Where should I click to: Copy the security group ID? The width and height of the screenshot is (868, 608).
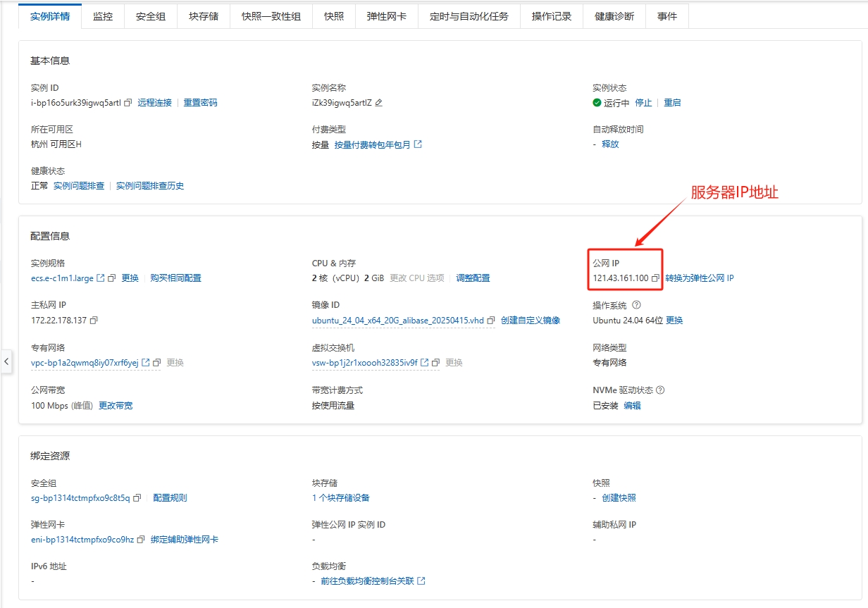137,498
